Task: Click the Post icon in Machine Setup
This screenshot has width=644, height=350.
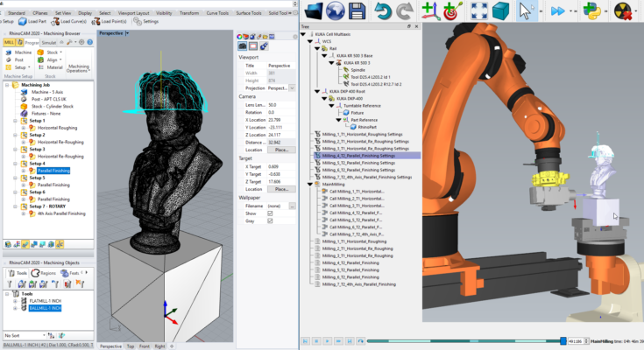Action: click(8, 59)
